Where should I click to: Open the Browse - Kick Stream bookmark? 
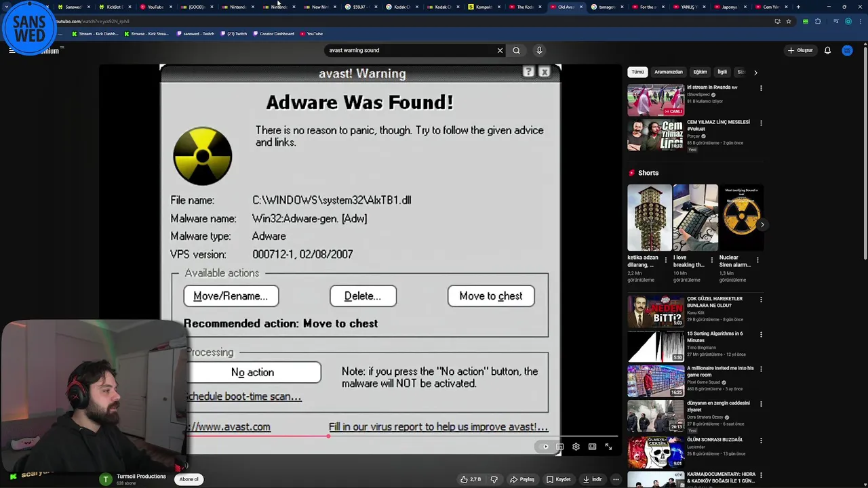tap(146, 33)
